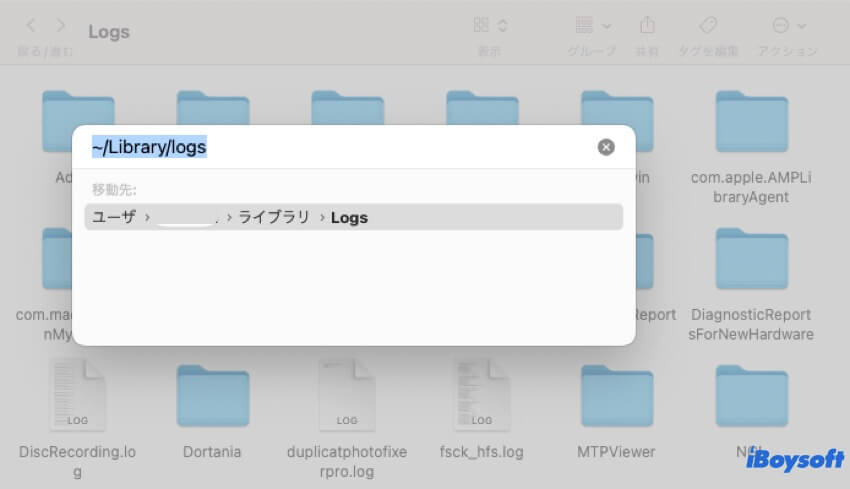Select DiscRecording.log file icon

coord(78,394)
